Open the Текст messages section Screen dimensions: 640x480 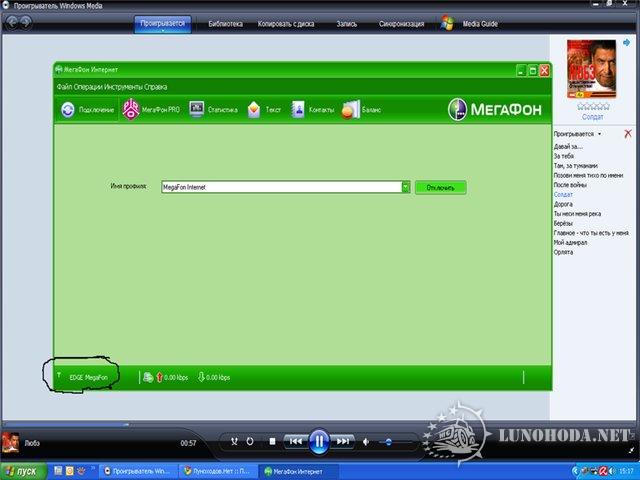pyautogui.click(x=264, y=110)
